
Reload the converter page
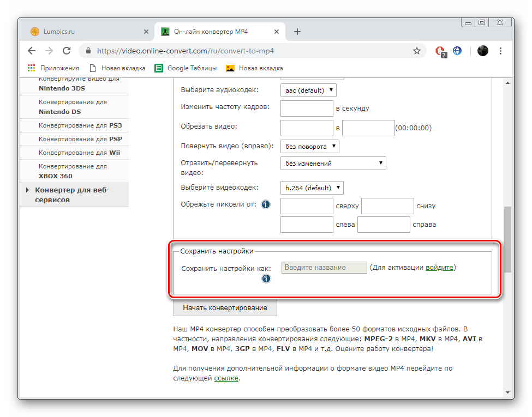67,50
